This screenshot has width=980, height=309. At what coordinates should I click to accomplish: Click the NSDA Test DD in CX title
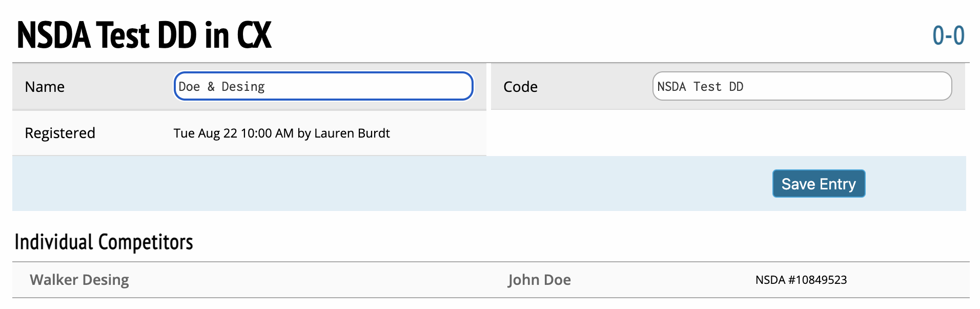pyautogui.click(x=144, y=36)
